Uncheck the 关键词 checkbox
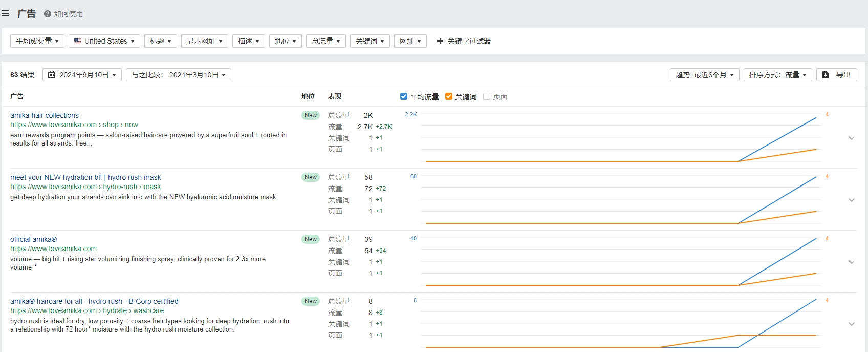Screen dimensions: 868x352 coord(449,96)
